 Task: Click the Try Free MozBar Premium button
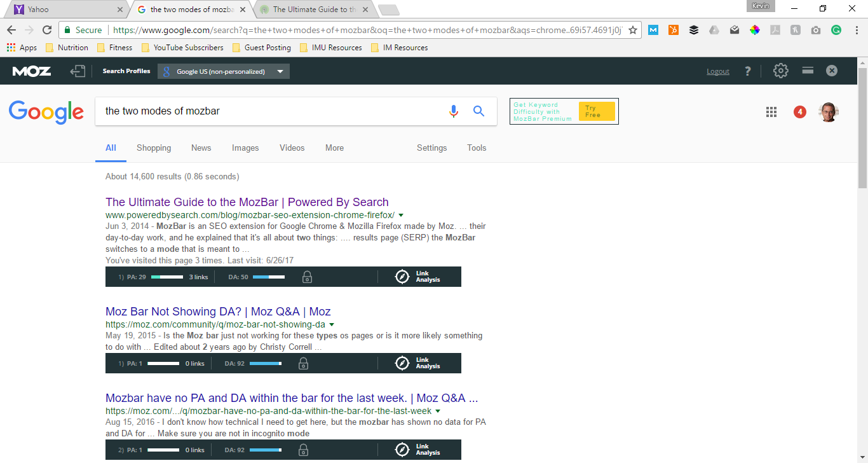[597, 111]
